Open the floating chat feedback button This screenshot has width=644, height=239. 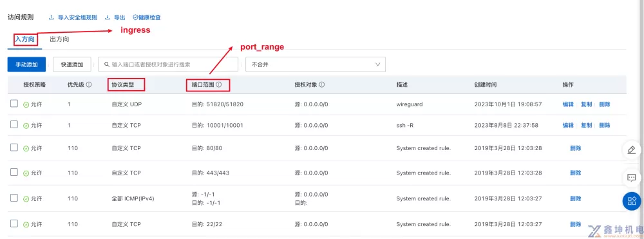(632, 178)
